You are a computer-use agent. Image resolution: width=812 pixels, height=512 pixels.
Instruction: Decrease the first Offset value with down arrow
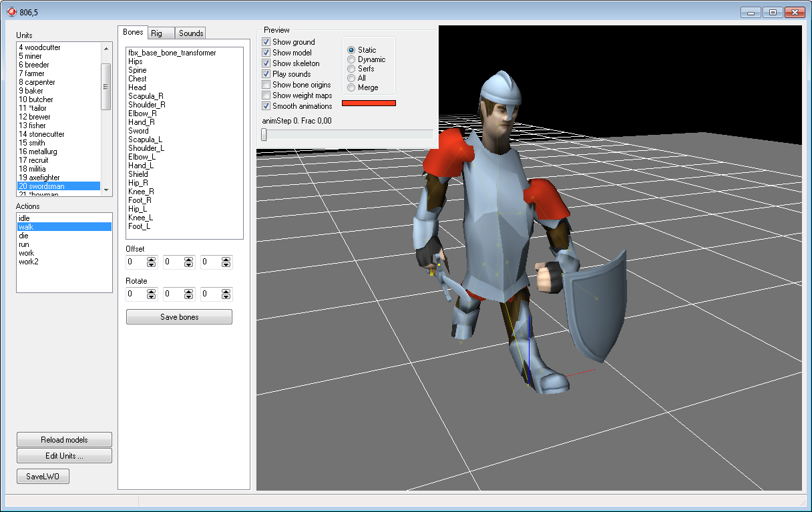(x=152, y=266)
